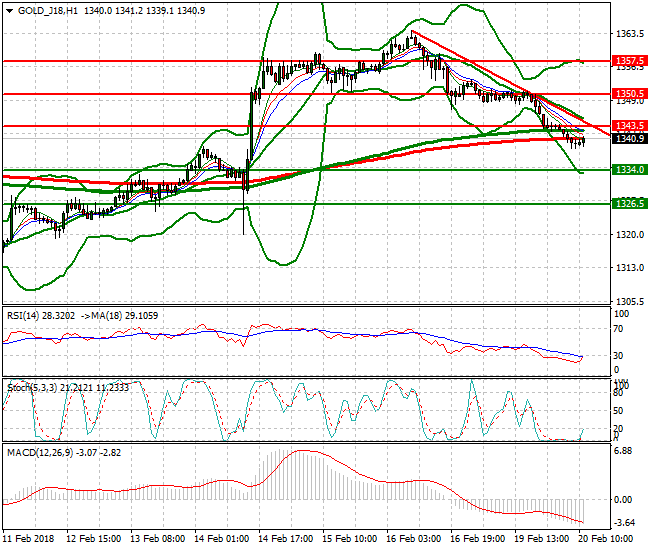Click the 12 Feb 15:00 time label
The image size is (650, 550).
[94, 539]
